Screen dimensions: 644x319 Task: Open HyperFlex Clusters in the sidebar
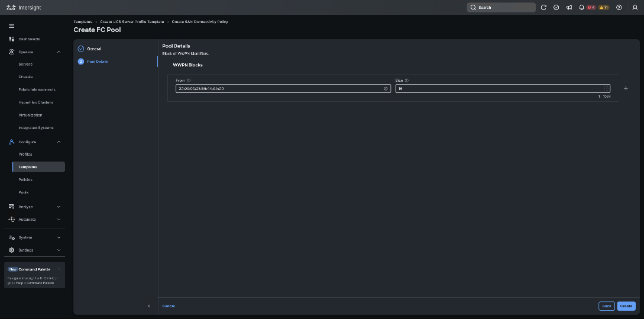[35, 102]
